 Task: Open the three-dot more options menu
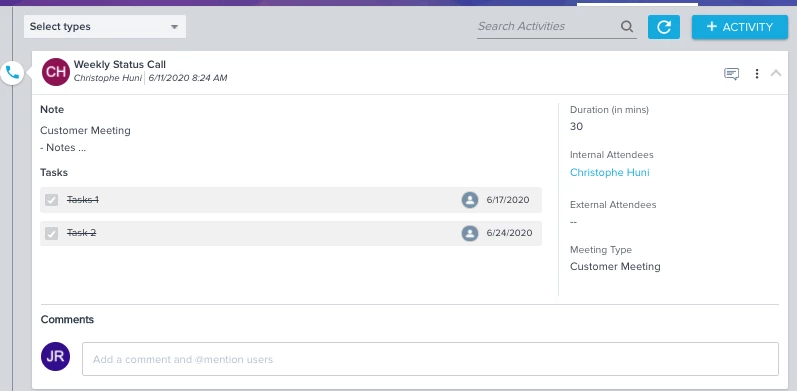[x=757, y=74]
